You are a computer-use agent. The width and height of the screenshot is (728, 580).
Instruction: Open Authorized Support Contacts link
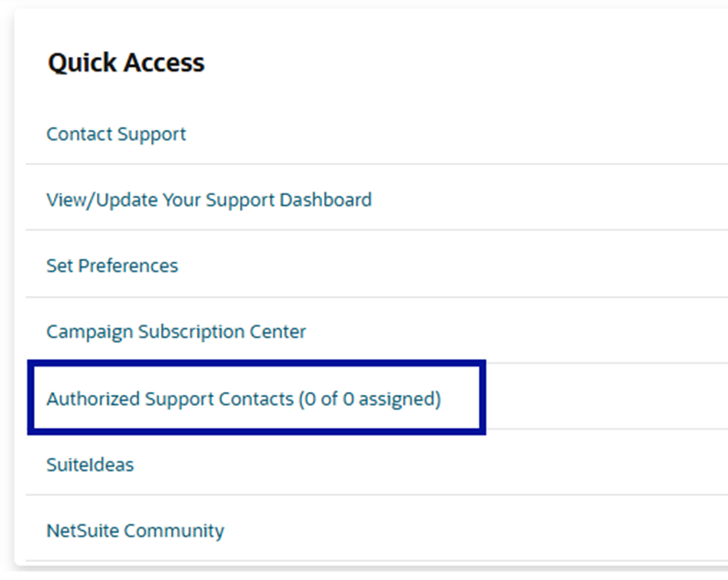pos(170,399)
